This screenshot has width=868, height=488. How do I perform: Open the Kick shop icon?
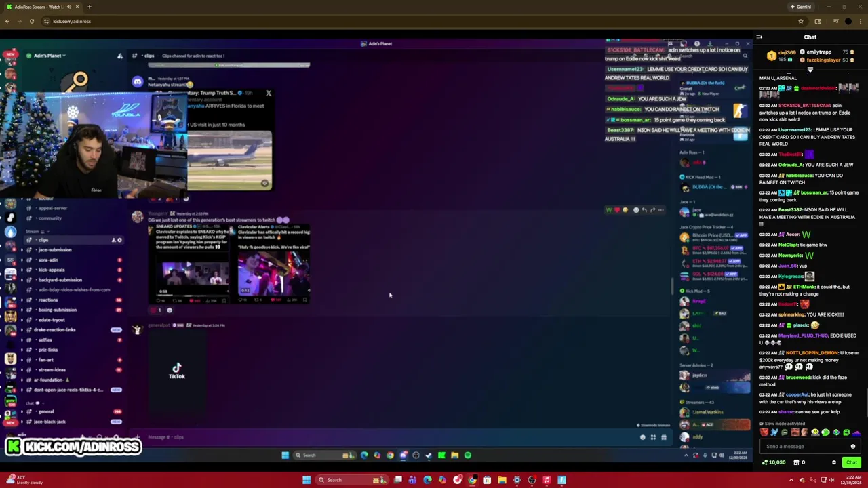(796, 462)
